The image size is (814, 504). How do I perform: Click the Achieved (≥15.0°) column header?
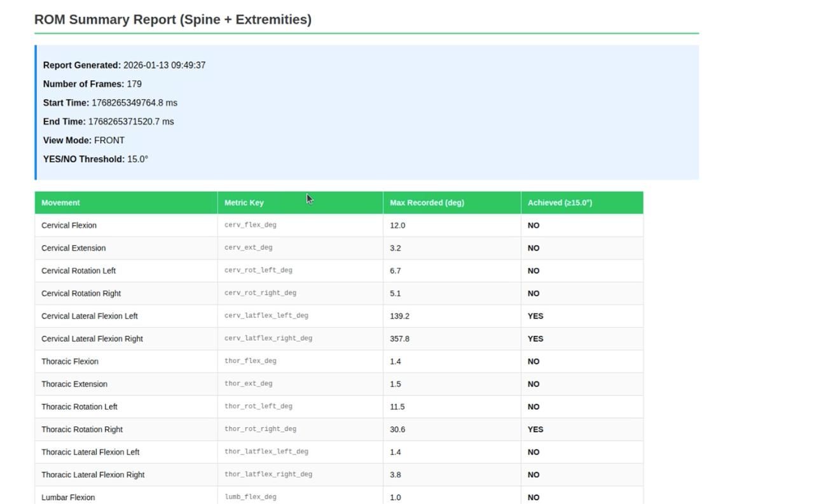tap(559, 202)
